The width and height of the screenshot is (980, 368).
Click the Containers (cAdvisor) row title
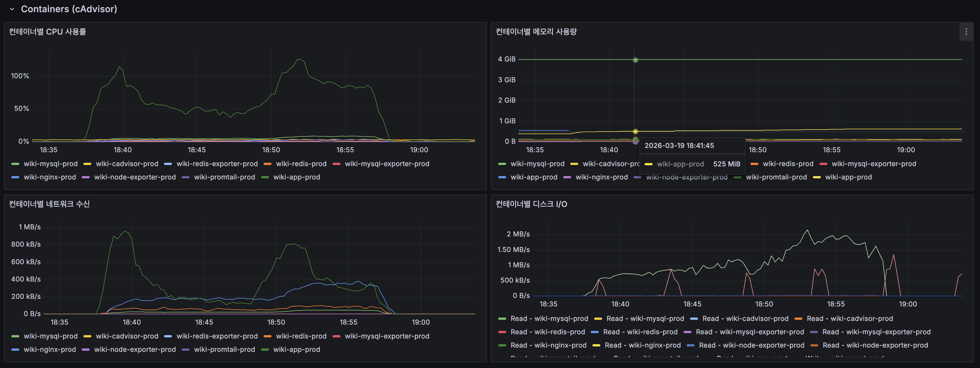tap(69, 9)
